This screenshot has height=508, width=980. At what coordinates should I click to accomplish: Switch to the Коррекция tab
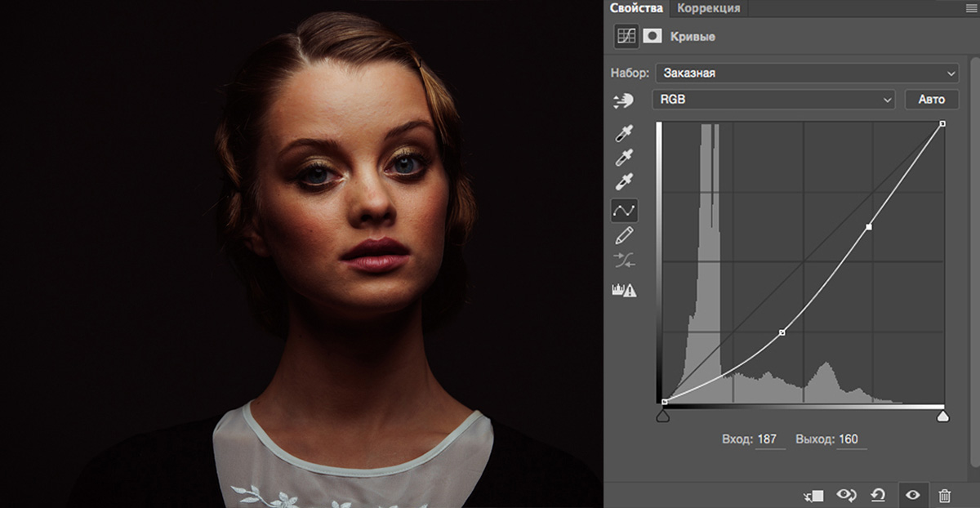pos(709,8)
